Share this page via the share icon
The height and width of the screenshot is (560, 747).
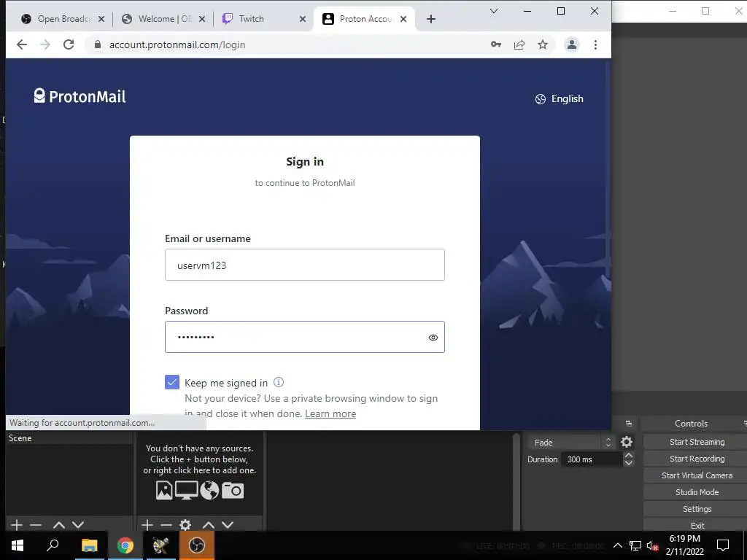point(519,44)
